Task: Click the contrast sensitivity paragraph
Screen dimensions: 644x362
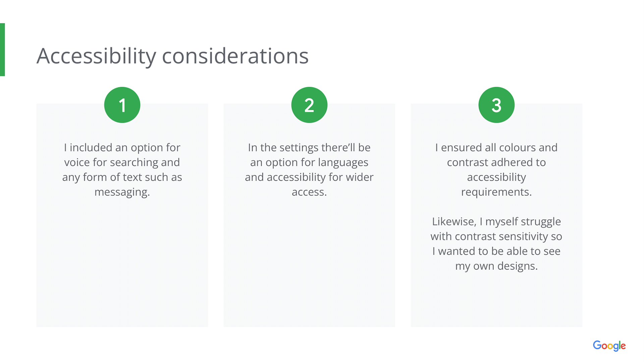Action: click(x=496, y=244)
